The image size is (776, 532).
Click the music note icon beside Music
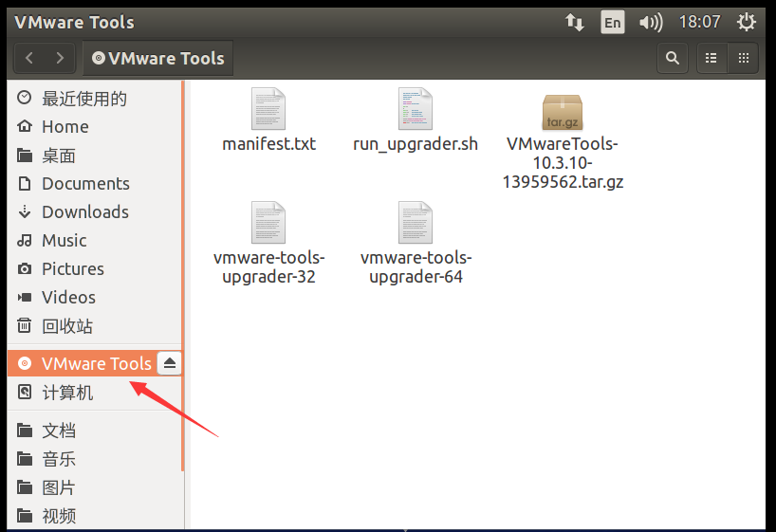pyautogui.click(x=25, y=241)
